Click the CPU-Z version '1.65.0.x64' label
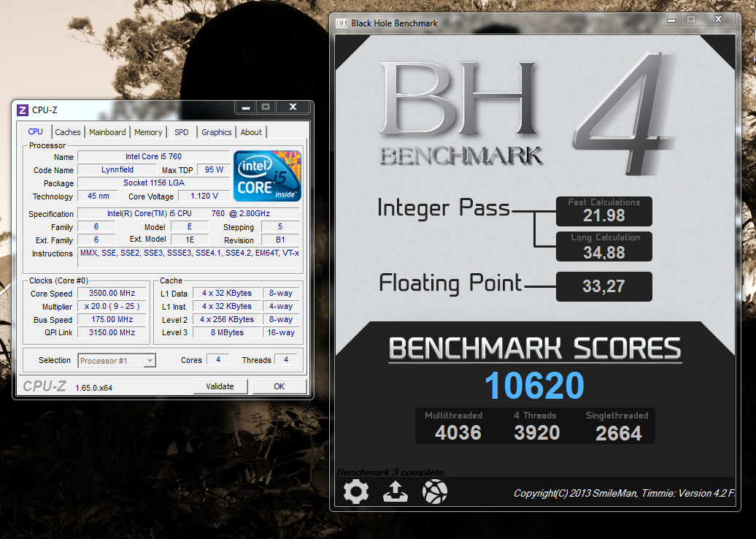The height and width of the screenshot is (539, 756). [x=93, y=388]
